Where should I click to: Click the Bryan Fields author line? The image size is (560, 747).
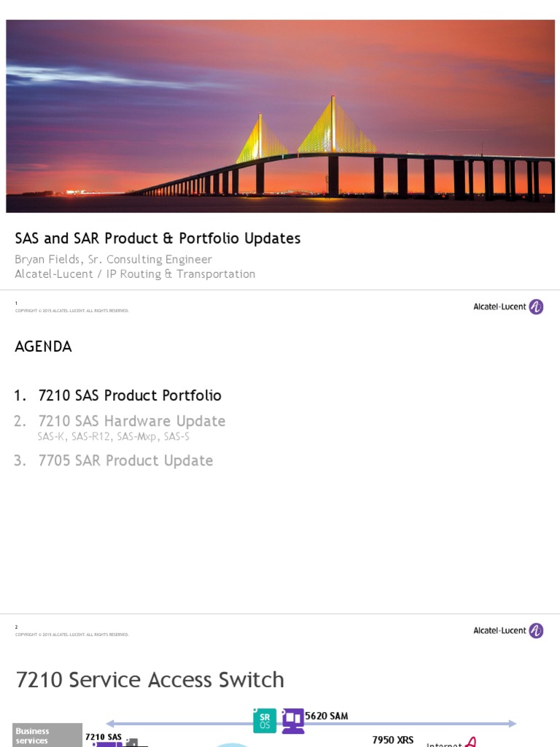point(114,260)
